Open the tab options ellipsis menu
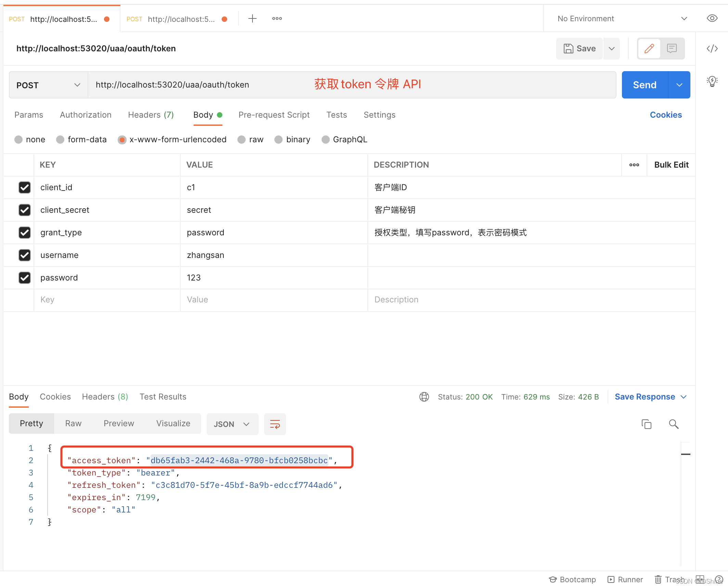This screenshot has height=587, width=728. click(277, 18)
